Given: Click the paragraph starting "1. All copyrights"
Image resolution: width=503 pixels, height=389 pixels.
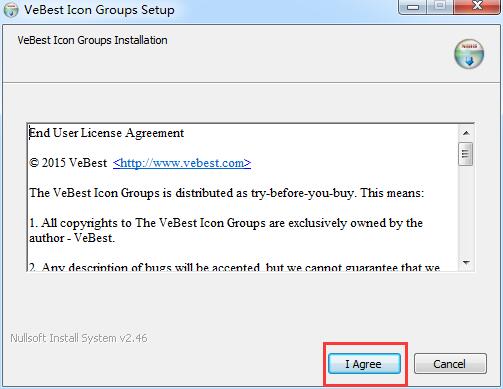Looking at the screenshot, I should tap(226, 230).
